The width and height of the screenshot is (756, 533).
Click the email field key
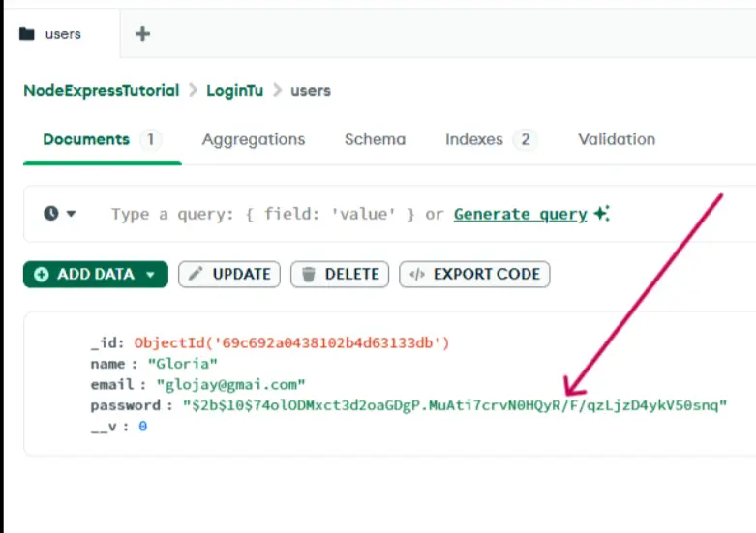click(x=112, y=385)
